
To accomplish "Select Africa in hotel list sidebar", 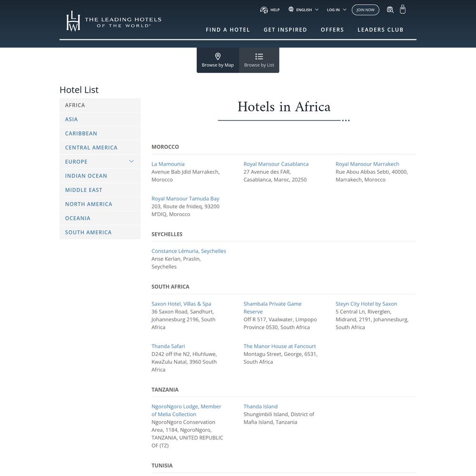I will 100,105.
